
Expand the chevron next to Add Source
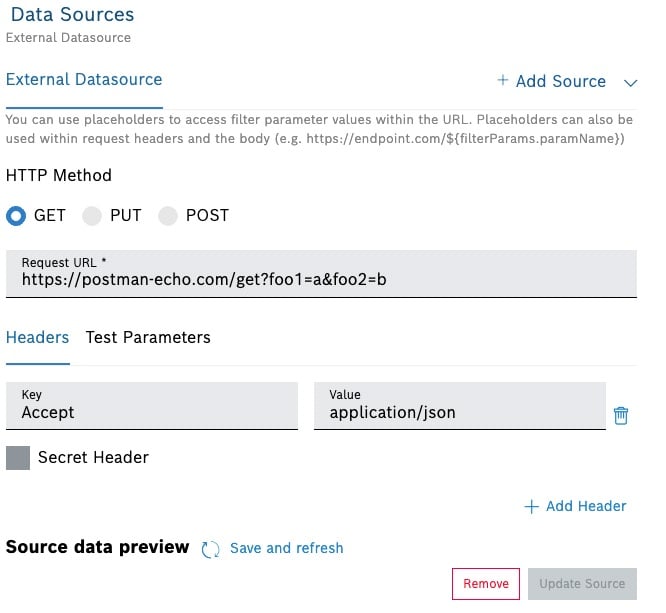pos(630,82)
